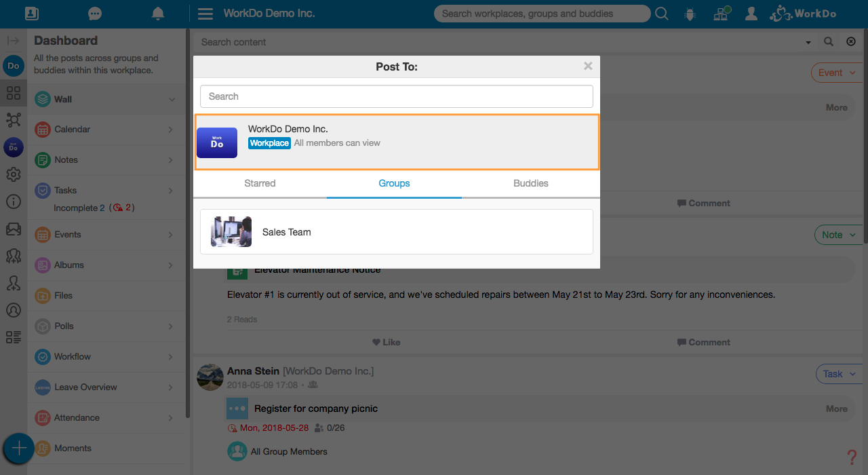Expand the Attendance row chevron
Viewport: 868px width, 475px height.
pos(171,418)
